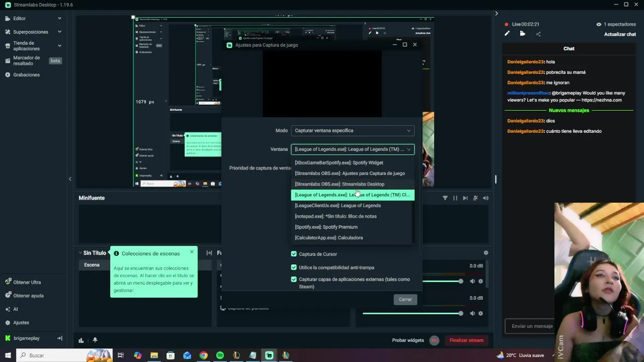Select highlighted League of Legends (TM) Client option
The image size is (644, 362).
[x=352, y=195]
